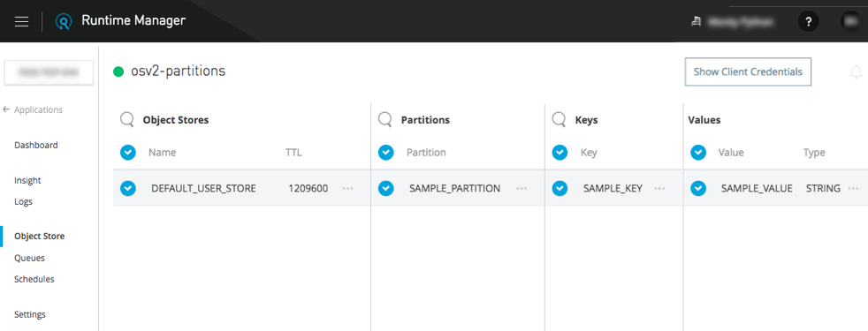Open the SAMPLE_KEY ellipsis options menu
The height and width of the screenshot is (331, 868).
click(x=659, y=188)
